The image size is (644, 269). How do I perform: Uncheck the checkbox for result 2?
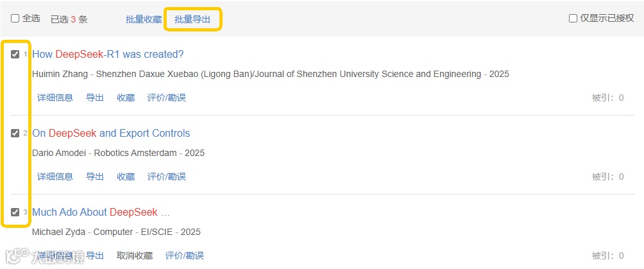click(15, 134)
